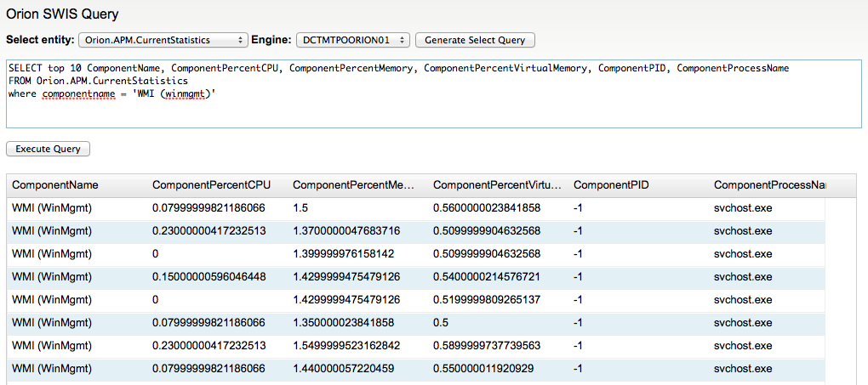Click CPU 0.23000000417232513 in row with memory 1.3700000047683716
Viewport: 868px width, 385px height.
click(x=208, y=230)
